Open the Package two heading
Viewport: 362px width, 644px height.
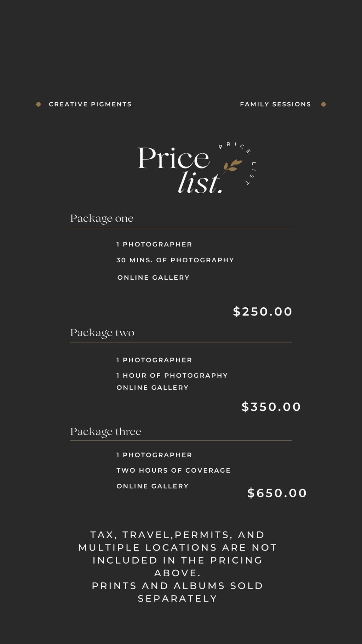[102, 333]
